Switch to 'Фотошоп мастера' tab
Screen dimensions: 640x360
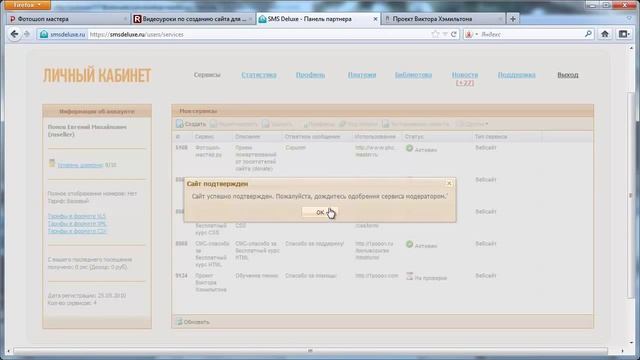pos(68,19)
